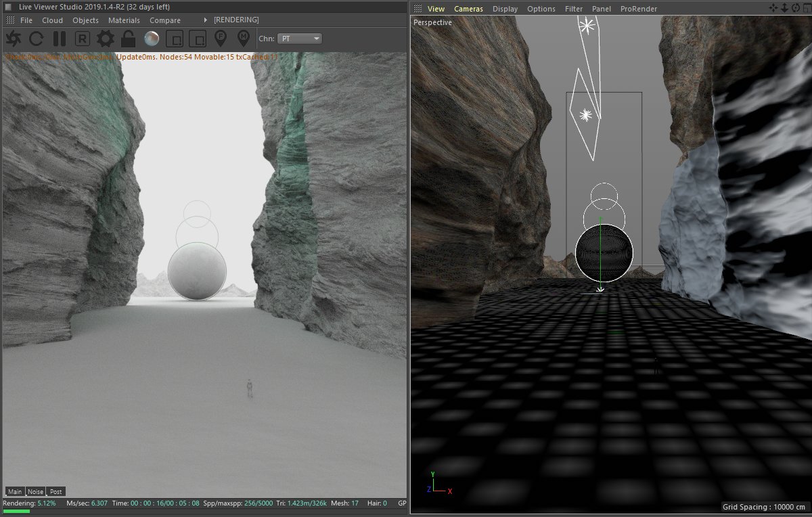812x517 pixels.
Task: Open the Display menu in the viewport
Action: coord(505,9)
